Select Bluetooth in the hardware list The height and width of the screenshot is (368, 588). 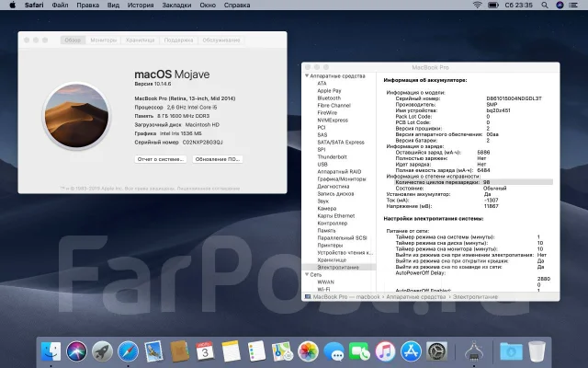329,98
